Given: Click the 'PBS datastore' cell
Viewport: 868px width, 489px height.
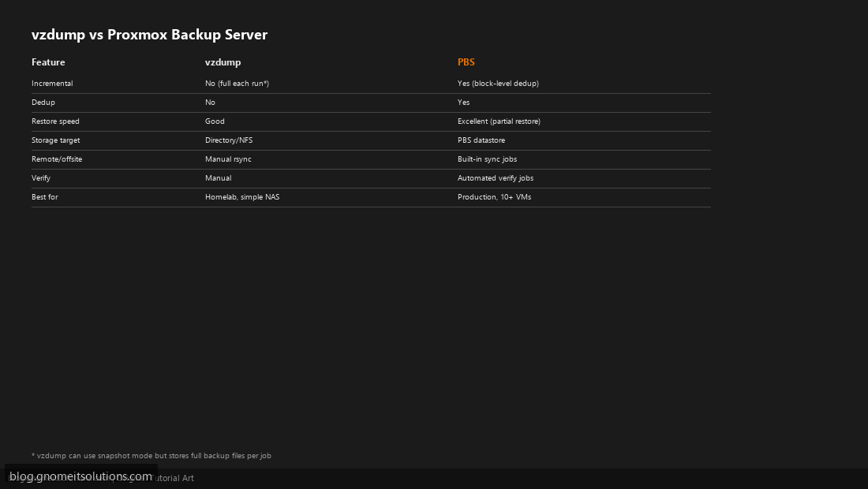Looking at the screenshot, I should [x=481, y=140].
